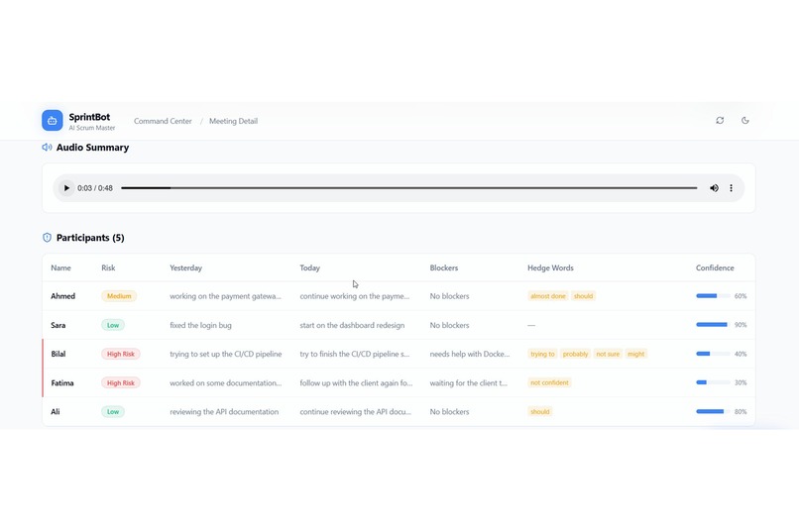Viewport: 799px width, 532px height.
Task: Click 'follow up with the client again' cell
Action: tap(356, 382)
